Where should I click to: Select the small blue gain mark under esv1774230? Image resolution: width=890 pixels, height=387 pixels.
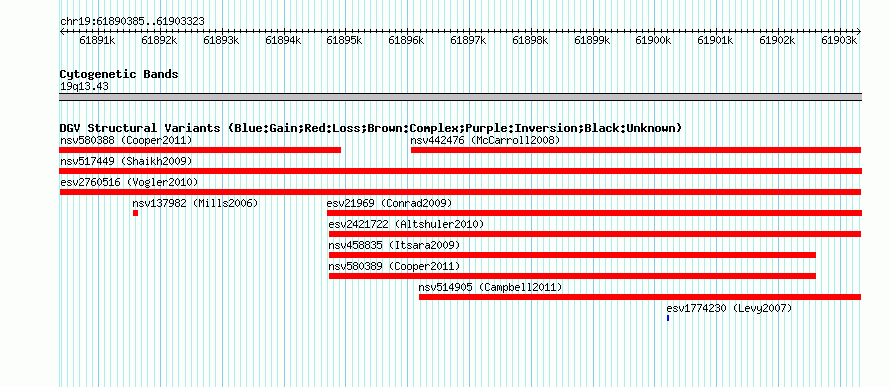(x=668, y=318)
